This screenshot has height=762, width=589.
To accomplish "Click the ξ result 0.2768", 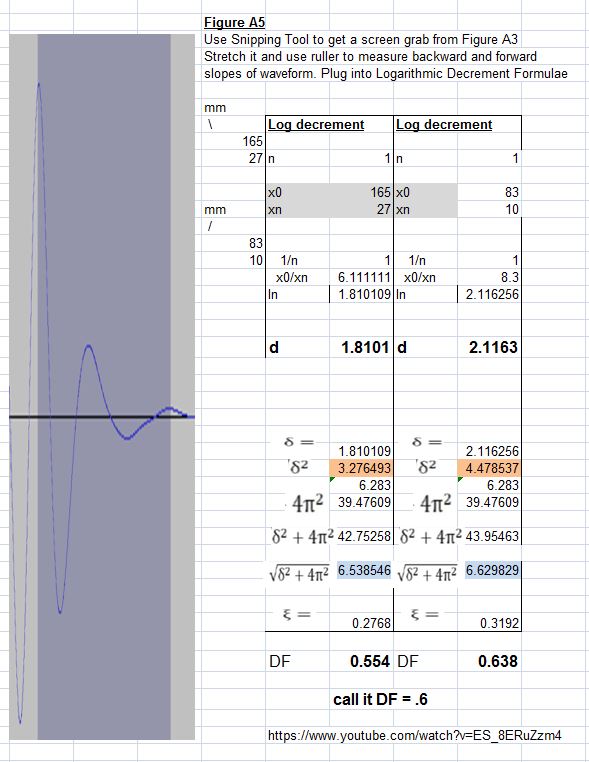I will pyautogui.click(x=371, y=623).
